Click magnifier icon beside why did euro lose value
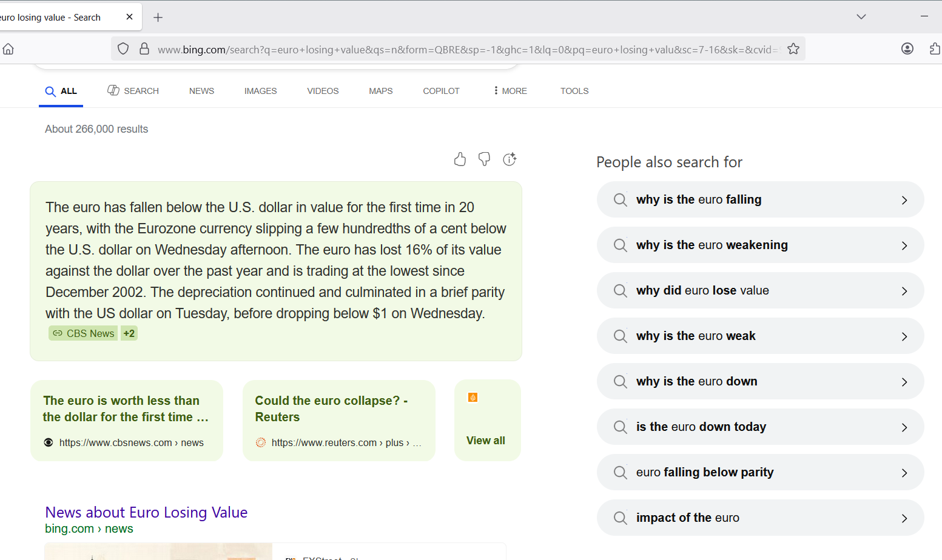The image size is (942, 560). click(x=620, y=291)
